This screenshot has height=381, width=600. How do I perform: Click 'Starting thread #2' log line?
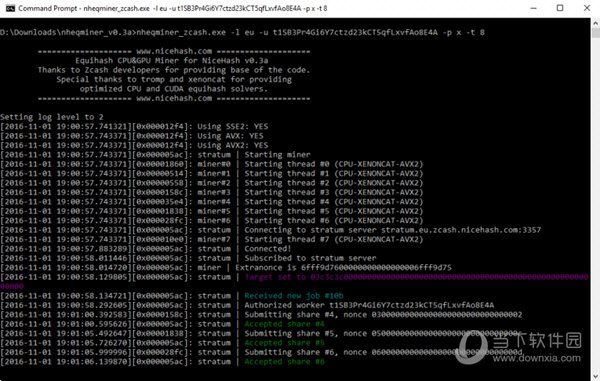click(212, 183)
